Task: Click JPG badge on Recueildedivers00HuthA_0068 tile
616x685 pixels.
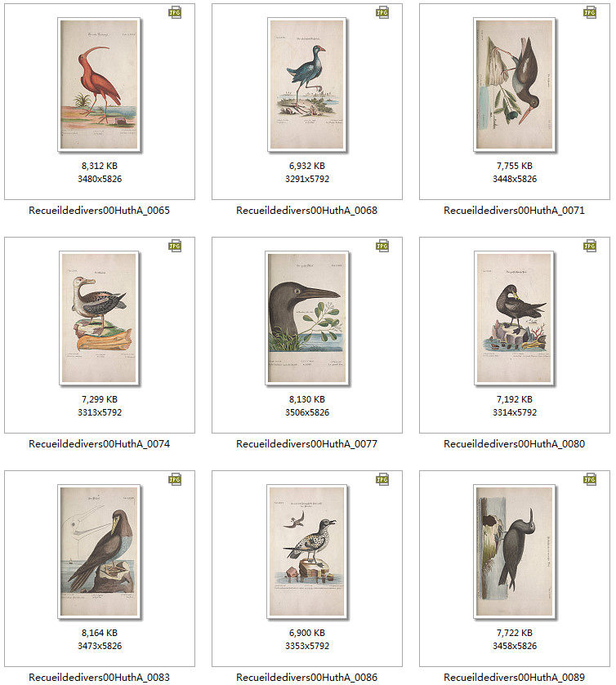Action: coord(382,12)
